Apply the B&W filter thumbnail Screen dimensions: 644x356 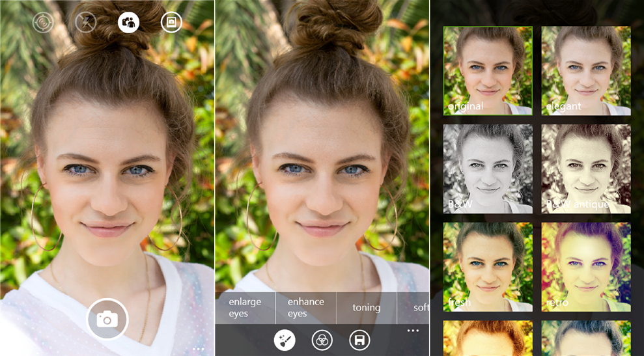click(x=488, y=169)
